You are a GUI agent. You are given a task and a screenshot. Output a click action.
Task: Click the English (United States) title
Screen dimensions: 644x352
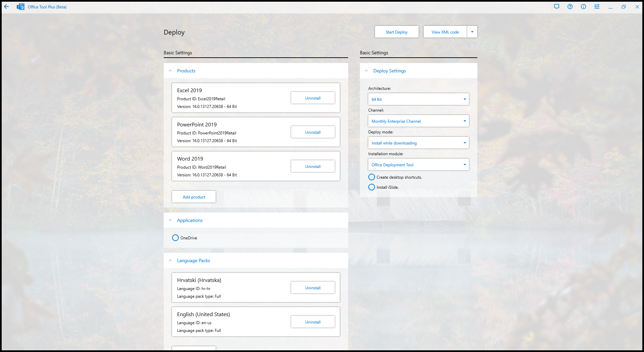tap(204, 314)
